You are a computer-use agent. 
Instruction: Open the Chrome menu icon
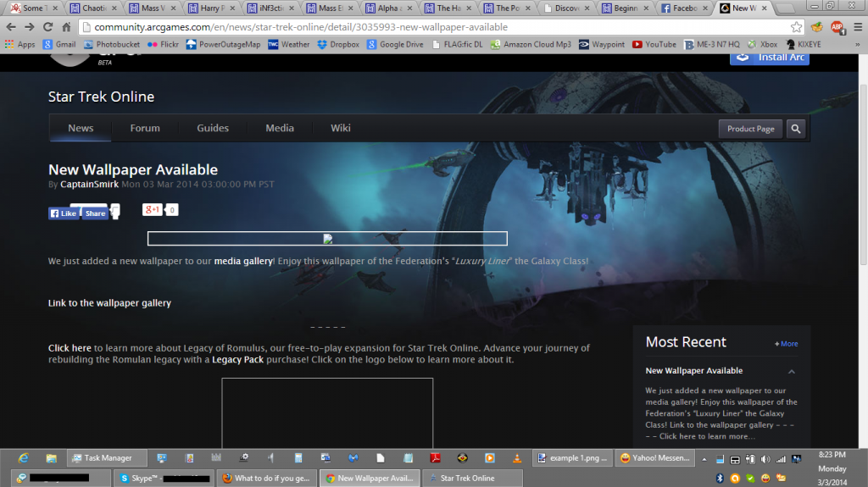858,27
